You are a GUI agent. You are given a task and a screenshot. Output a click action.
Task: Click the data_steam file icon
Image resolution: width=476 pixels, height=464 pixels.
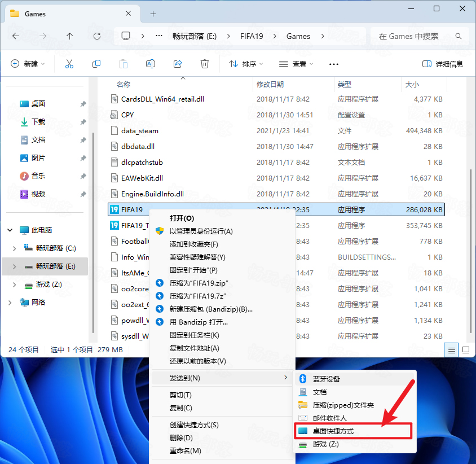coord(114,130)
